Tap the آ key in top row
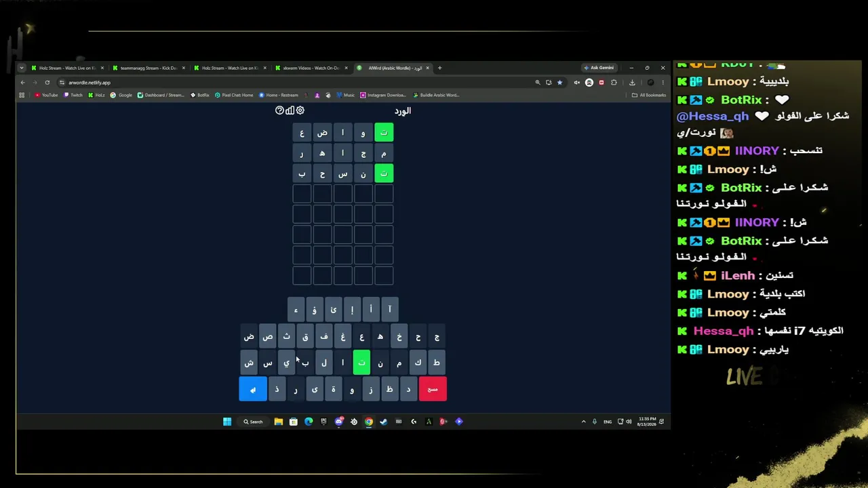 [x=390, y=310]
